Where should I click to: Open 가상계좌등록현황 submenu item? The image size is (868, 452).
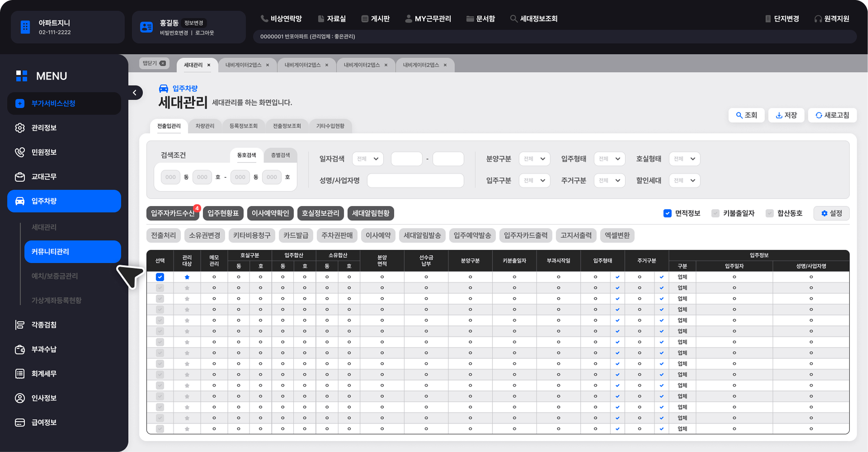[x=56, y=301]
